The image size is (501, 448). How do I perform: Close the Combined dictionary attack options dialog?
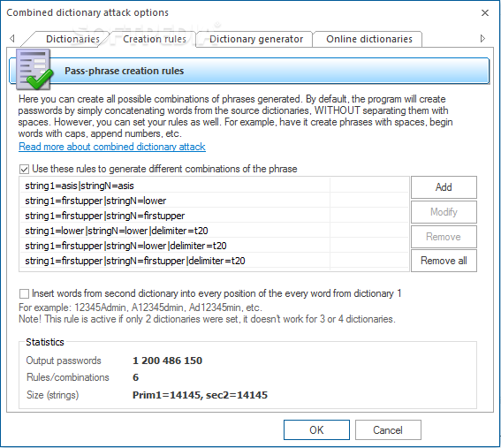485,12
